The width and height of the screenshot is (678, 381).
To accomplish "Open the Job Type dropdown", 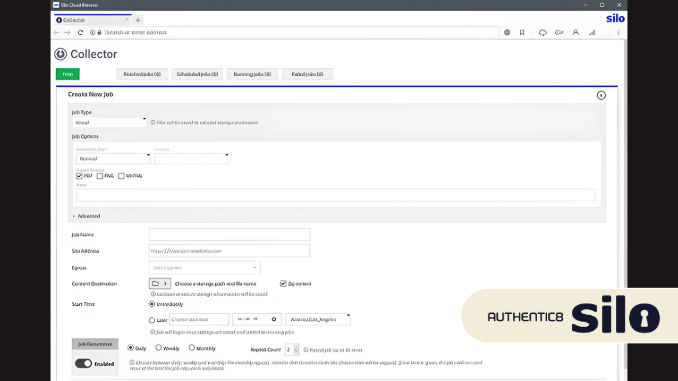I will (109, 123).
